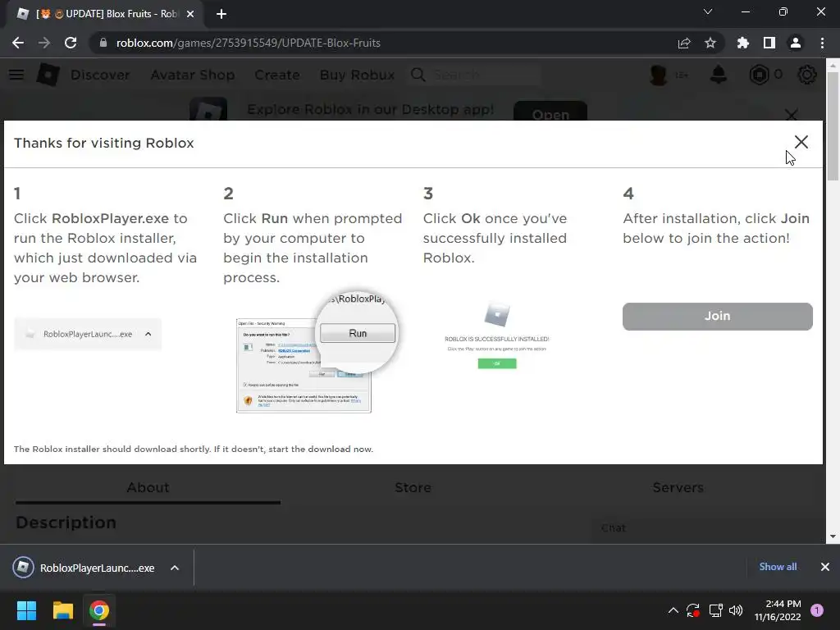Open Buy Robux in navigation

(x=358, y=75)
